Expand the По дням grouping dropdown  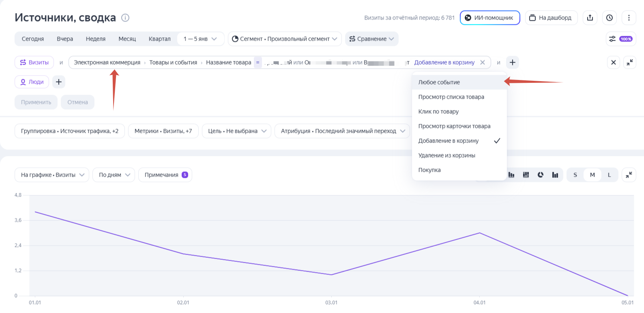(114, 175)
